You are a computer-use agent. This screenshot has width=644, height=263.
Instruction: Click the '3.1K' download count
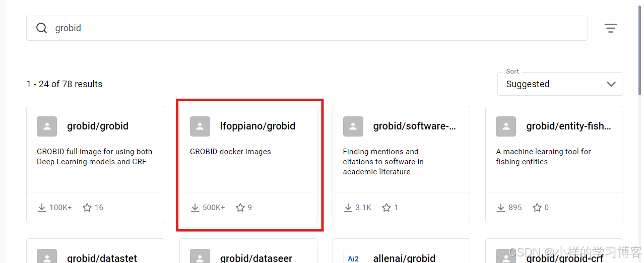click(363, 208)
